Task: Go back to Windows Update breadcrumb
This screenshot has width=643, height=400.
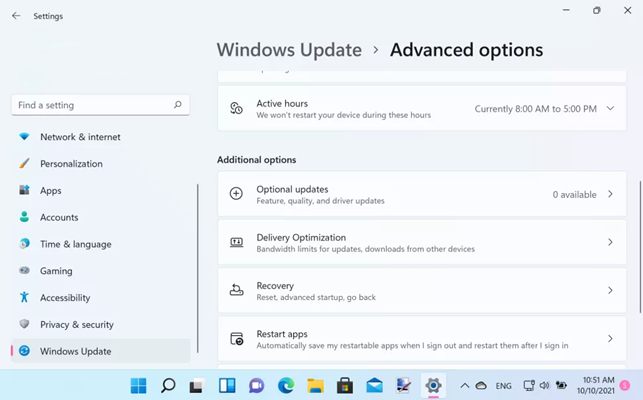Action: pyautogui.click(x=289, y=50)
